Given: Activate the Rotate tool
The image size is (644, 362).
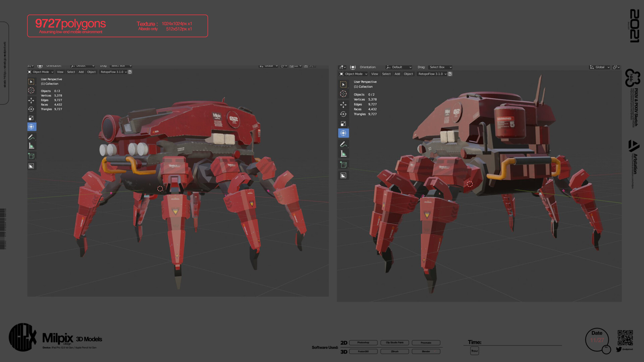Looking at the screenshot, I should [x=32, y=109].
